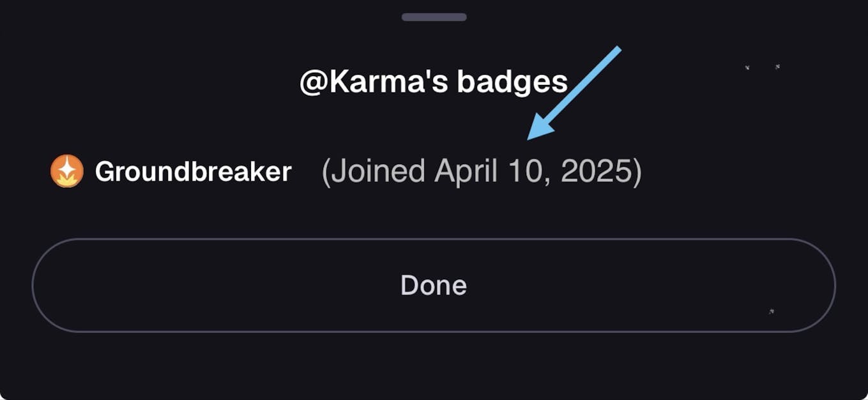The image size is (868, 400).
Task: Click the "@Karma's badges" heading
Action: tap(434, 82)
